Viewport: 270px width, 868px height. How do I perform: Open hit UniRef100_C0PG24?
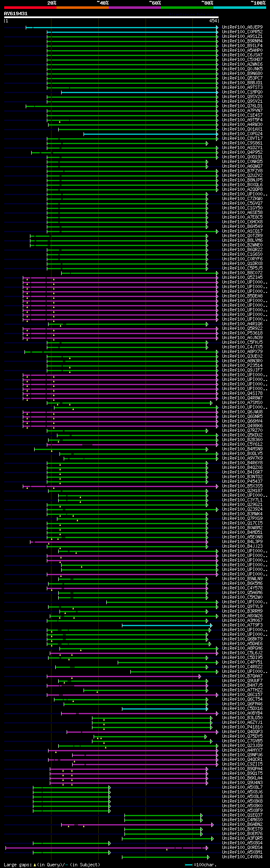coord(242,134)
